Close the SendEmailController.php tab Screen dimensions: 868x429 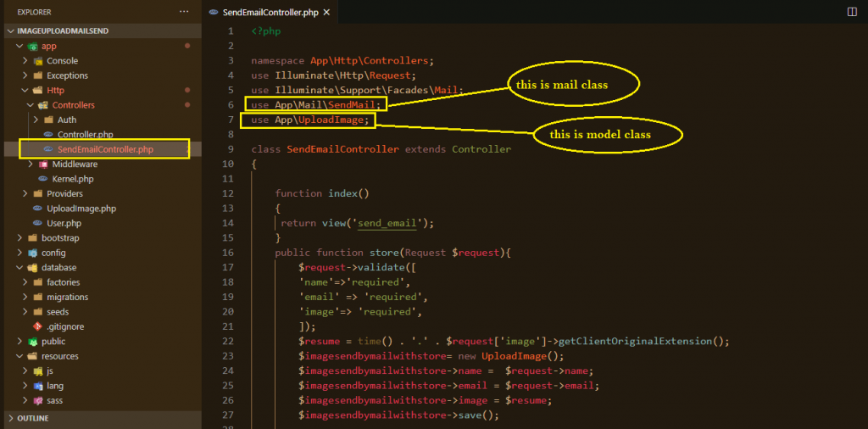pyautogui.click(x=326, y=13)
